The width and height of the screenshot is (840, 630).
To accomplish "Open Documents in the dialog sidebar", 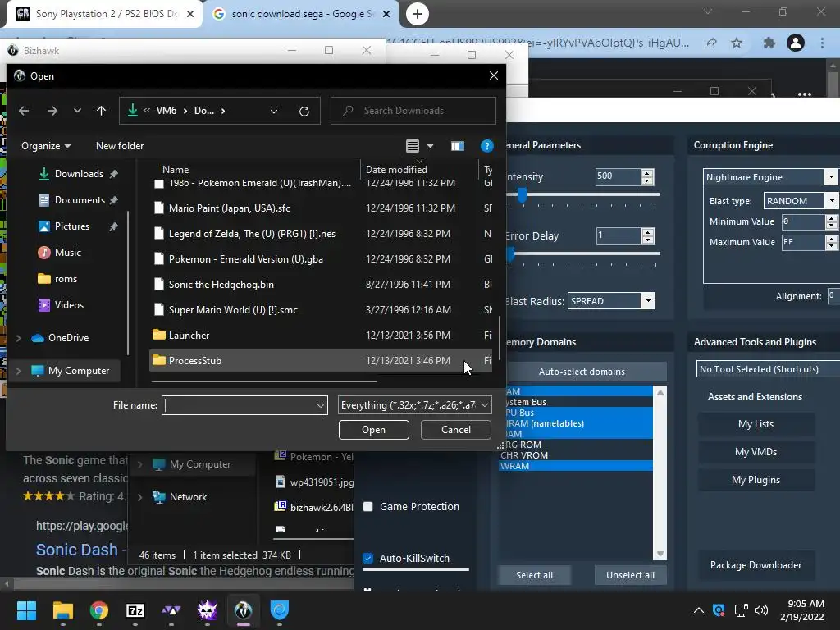I will 80,200.
